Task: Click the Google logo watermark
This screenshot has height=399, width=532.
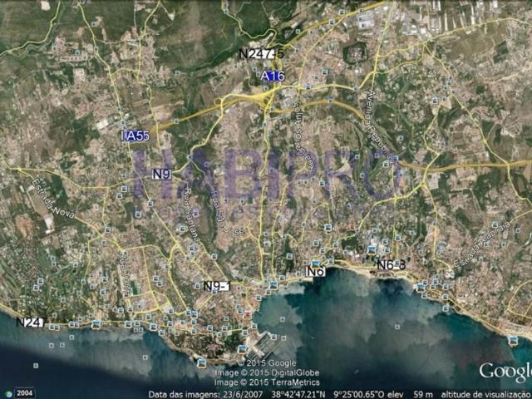Action: [x=505, y=372]
